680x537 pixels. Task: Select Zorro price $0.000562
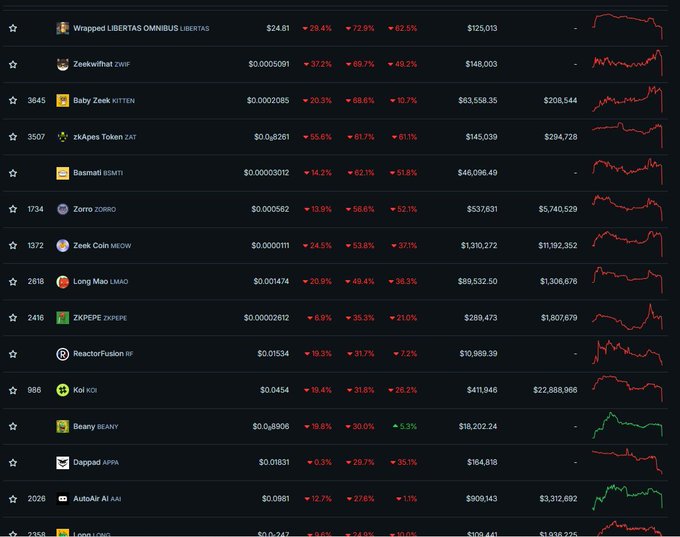coord(270,209)
